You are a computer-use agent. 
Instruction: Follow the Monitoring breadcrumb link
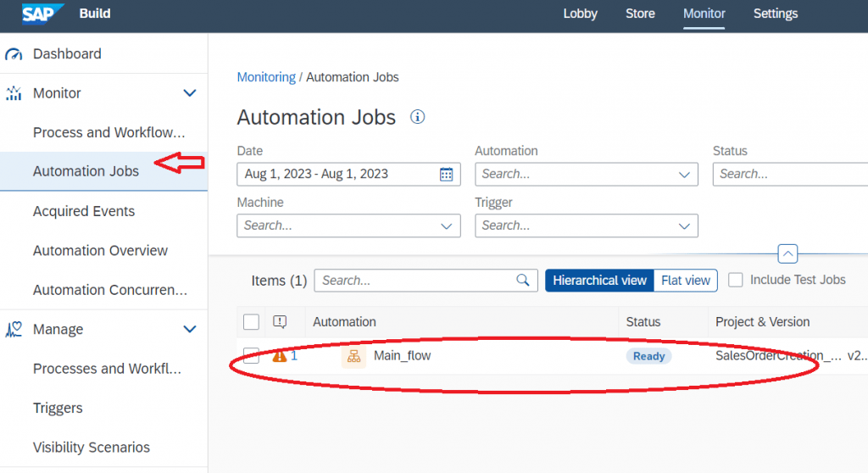coord(266,77)
